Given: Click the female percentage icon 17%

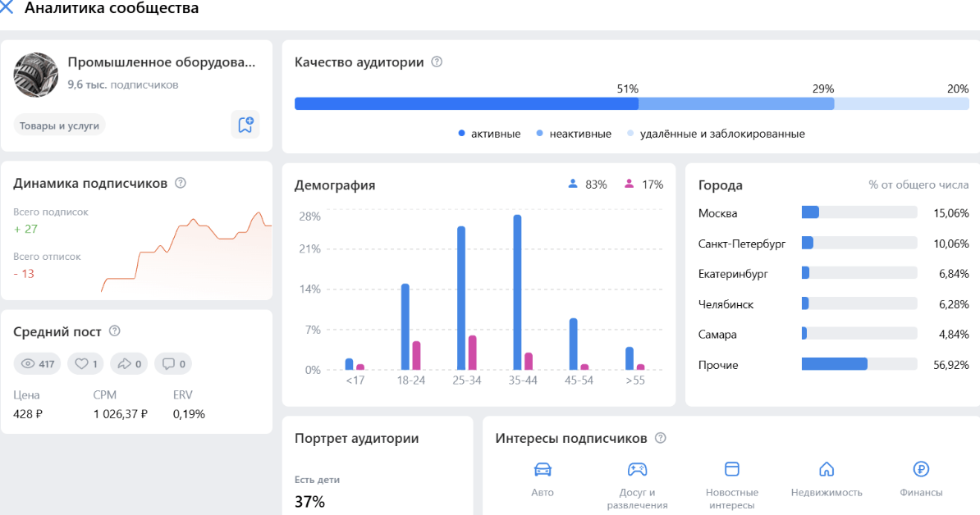Looking at the screenshot, I should pos(629,185).
